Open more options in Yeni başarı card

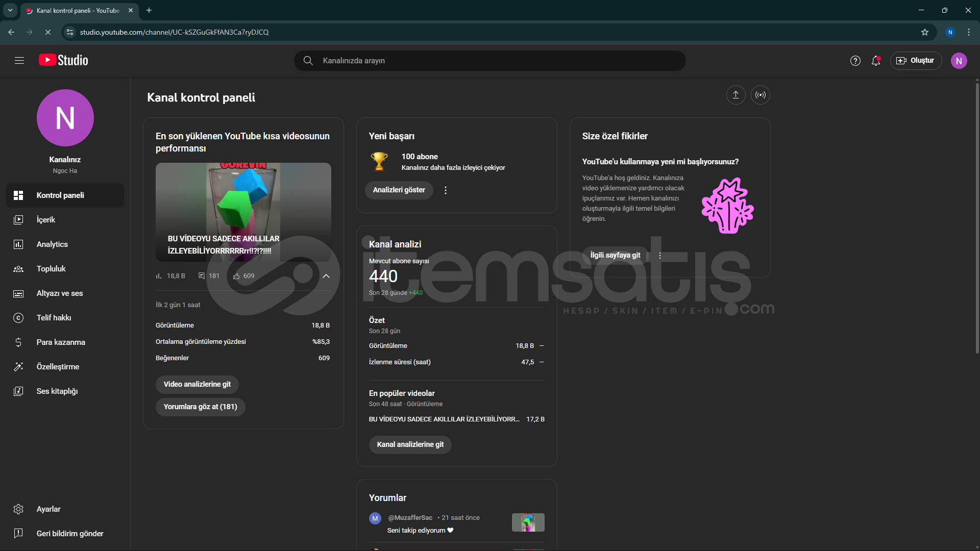point(446,190)
